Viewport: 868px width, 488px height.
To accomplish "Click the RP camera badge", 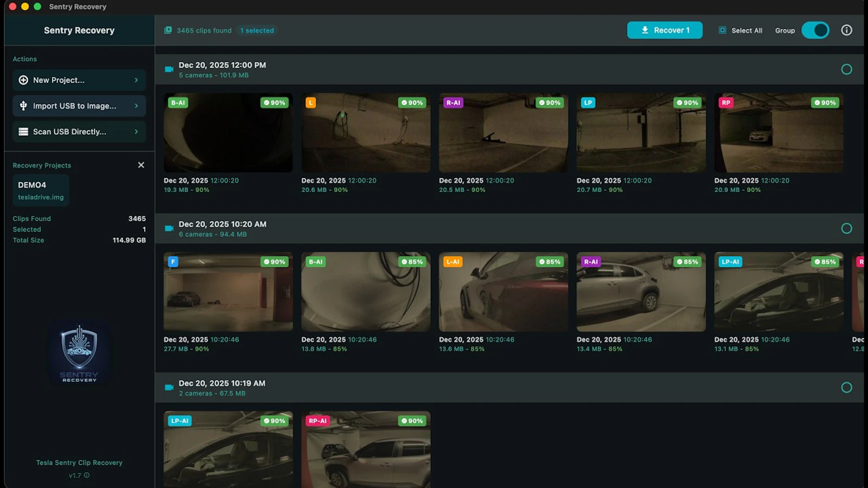I will (x=726, y=102).
